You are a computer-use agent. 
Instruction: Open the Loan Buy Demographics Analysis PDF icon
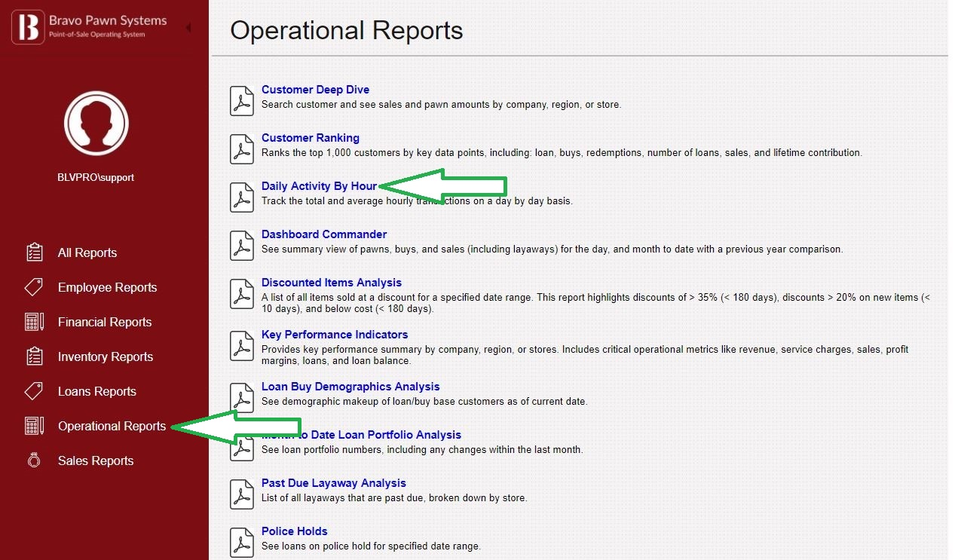[x=242, y=398]
